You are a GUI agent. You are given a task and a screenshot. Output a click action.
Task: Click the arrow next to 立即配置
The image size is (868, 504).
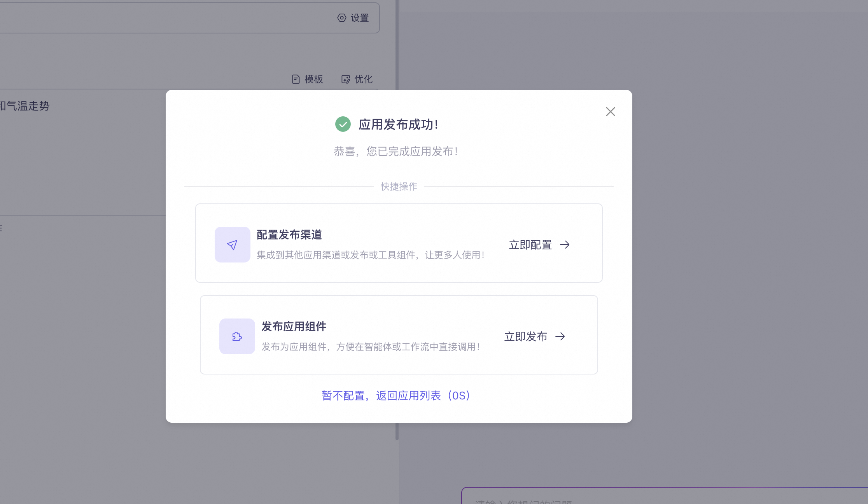[565, 245]
